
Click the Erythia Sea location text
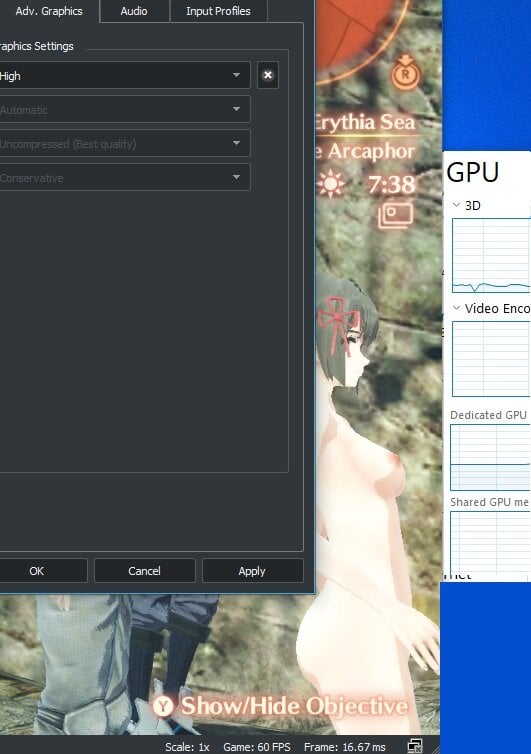point(366,123)
